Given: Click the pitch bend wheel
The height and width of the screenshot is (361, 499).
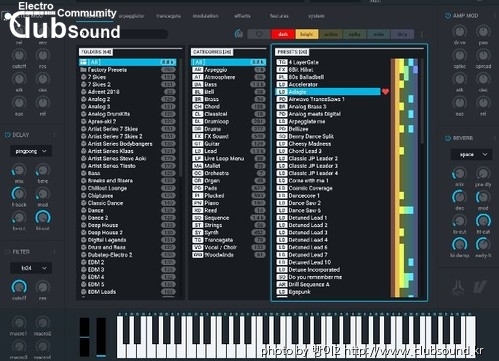Looking at the screenshot, I should pyautogui.click(x=84, y=337).
